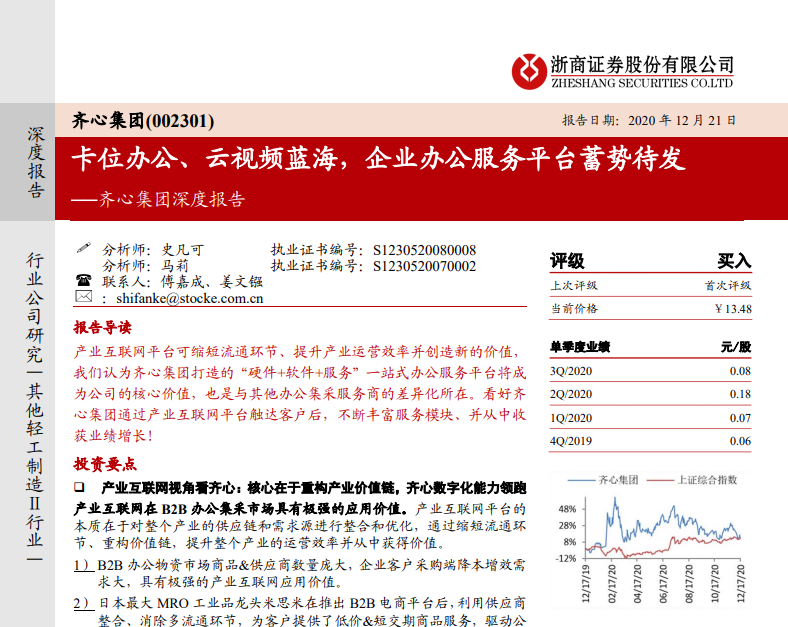Click x-axis date 06/17/20
Image resolution: width=788 pixels, height=627 pixels.
(x=663, y=583)
